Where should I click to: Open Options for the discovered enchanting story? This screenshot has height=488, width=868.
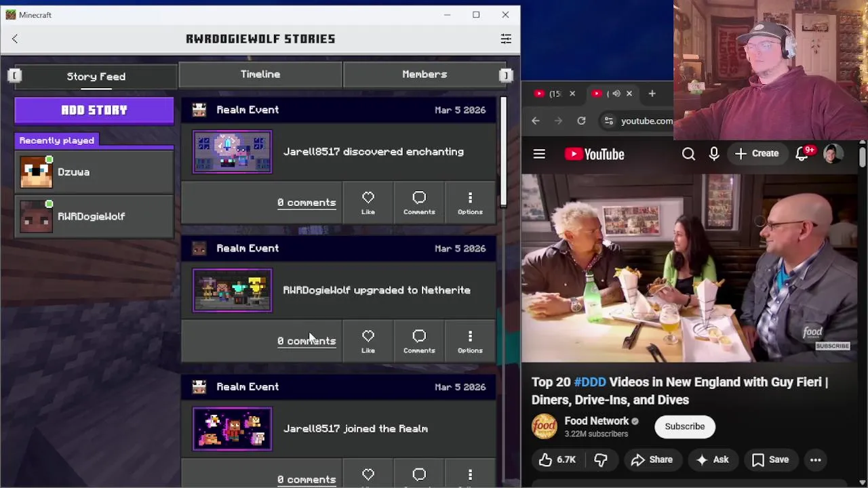470,203
